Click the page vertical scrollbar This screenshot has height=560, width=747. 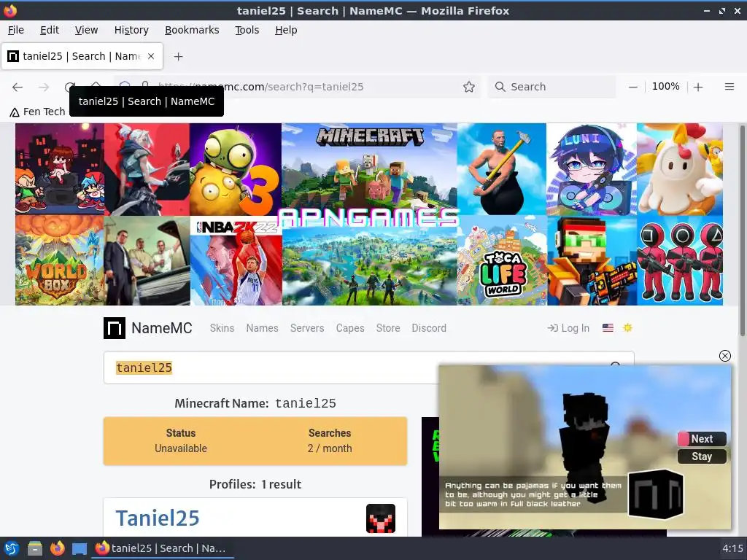tap(742, 230)
